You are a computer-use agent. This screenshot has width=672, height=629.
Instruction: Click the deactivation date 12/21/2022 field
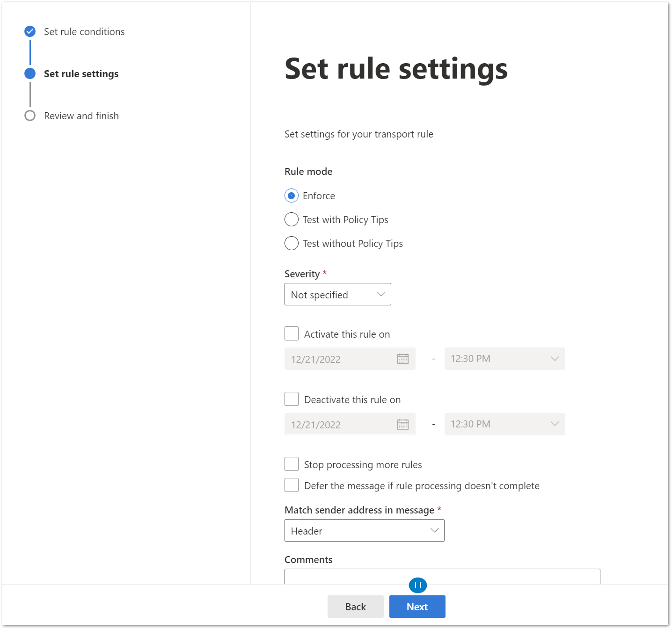click(x=350, y=424)
